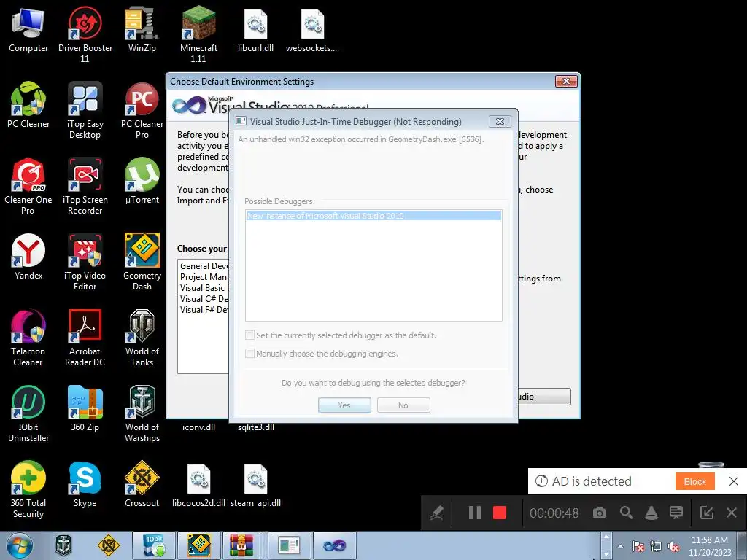The height and width of the screenshot is (560, 747).
Task: Open iTop Screen Recorder desktop shortcut
Action: [x=85, y=186]
